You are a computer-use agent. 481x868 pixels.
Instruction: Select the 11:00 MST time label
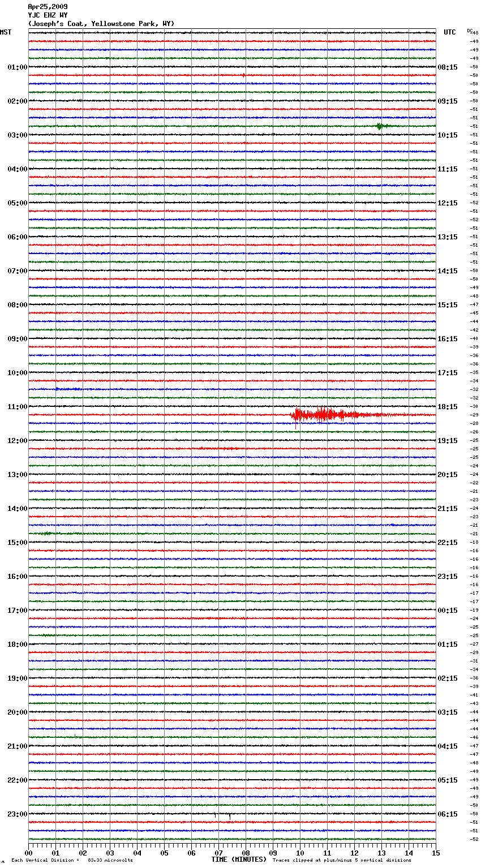[x=18, y=407]
